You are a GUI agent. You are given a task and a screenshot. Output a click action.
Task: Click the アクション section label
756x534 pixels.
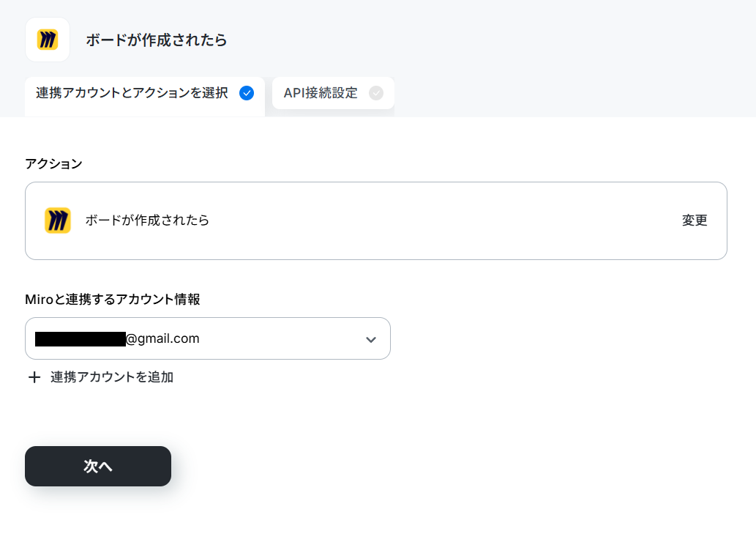click(x=53, y=164)
